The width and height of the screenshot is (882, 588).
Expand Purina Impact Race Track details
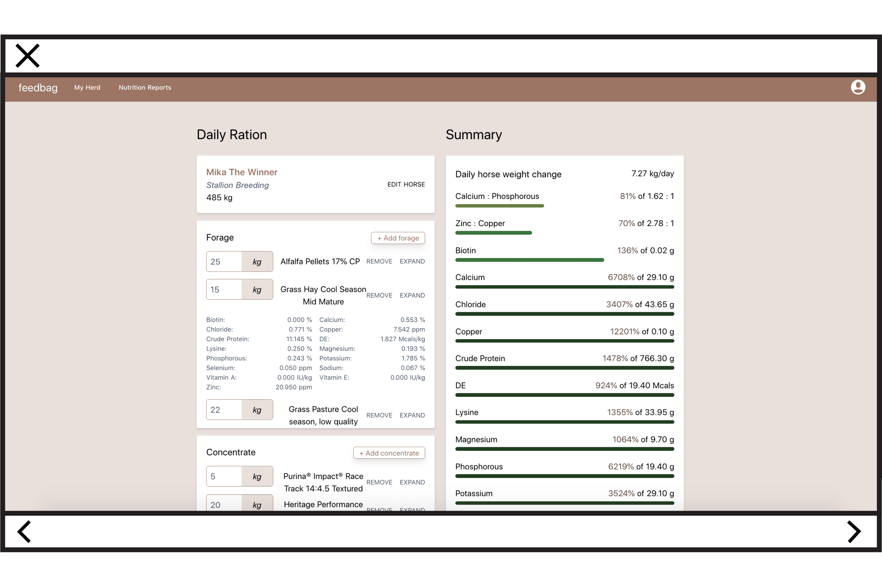[412, 482]
